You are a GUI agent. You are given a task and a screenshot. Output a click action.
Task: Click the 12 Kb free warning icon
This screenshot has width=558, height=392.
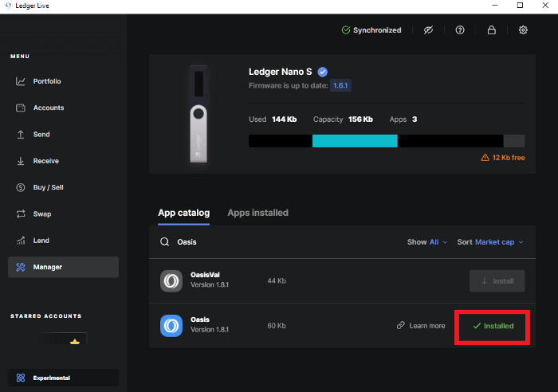[x=485, y=157]
